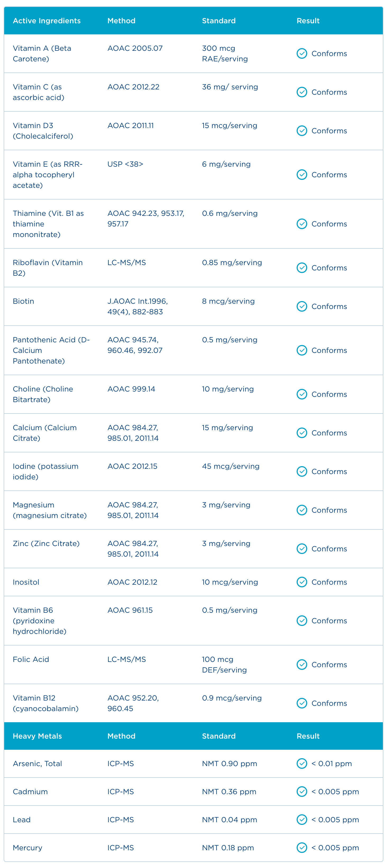Screen dimensions: 386x868
Task: Click the USP <38> method cell
Action: coord(125,164)
